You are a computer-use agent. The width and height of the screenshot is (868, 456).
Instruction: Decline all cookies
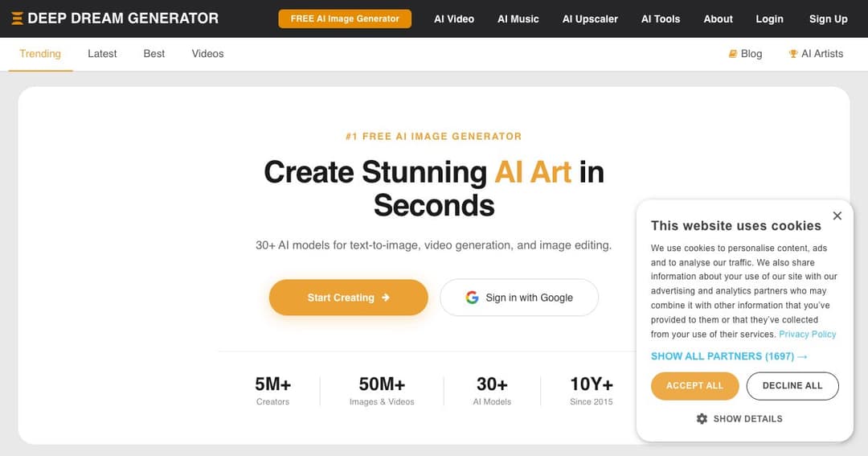[792, 386]
